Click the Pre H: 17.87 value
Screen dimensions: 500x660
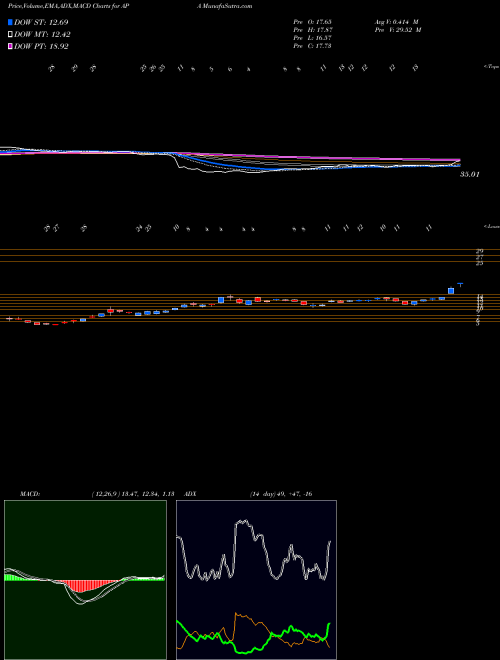pos(312,30)
